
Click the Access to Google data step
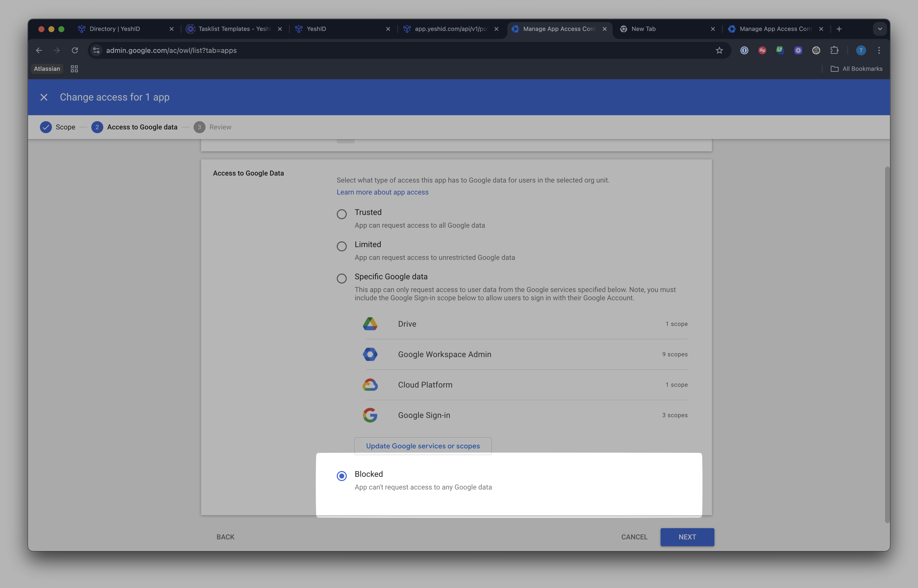click(x=134, y=127)
